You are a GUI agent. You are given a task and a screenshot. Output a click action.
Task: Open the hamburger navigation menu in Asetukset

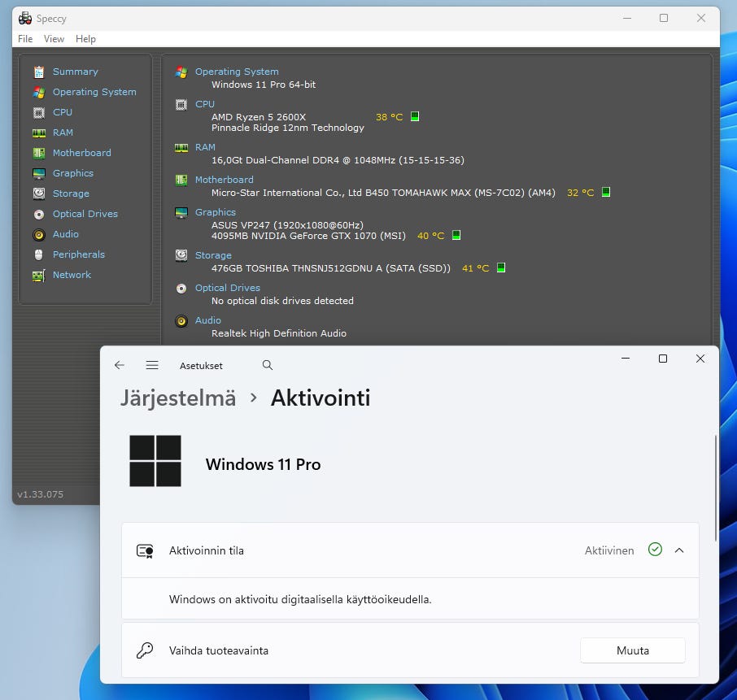click(152, 365)
